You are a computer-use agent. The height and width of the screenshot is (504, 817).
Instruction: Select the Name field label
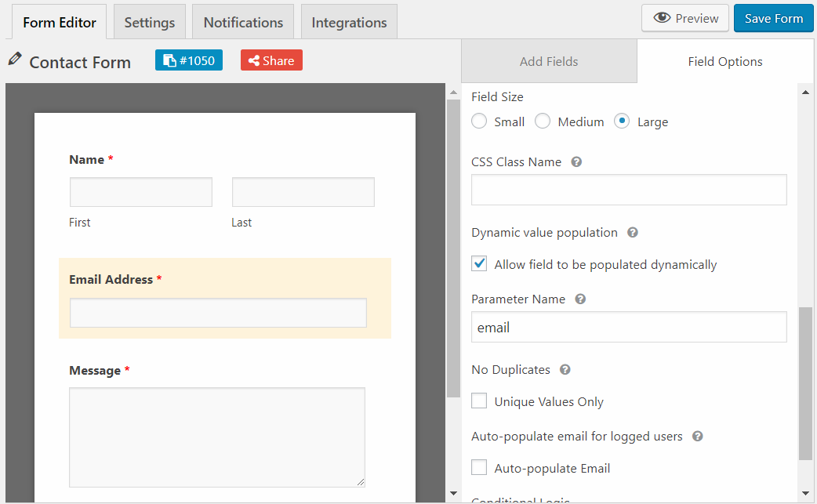pyautogui.click(x=86, y=160)
